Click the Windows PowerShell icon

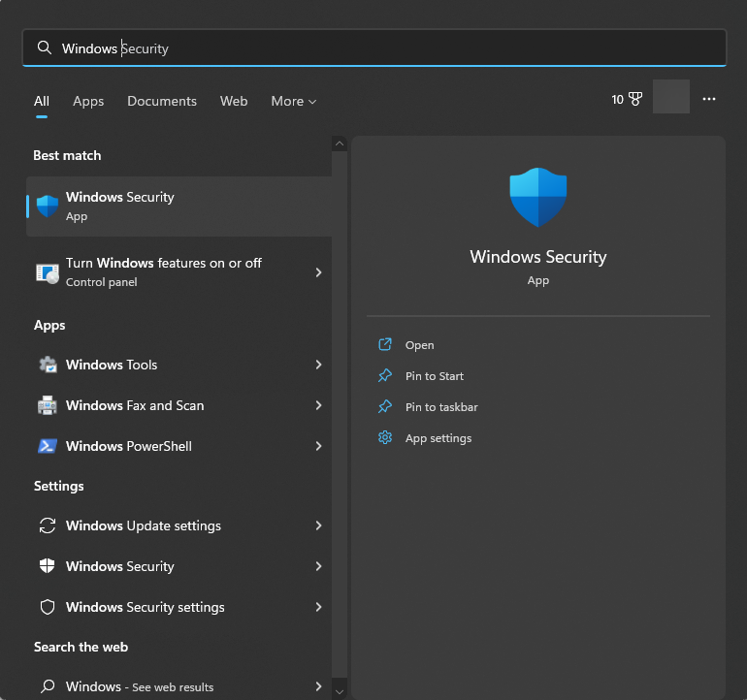[x=47, y=446]
